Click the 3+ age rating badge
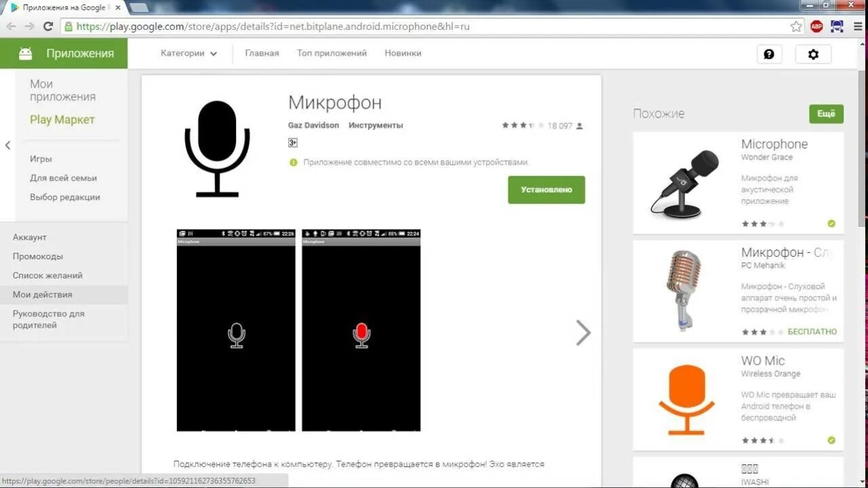Image resolution: width=868 pixels, height=488 pixels. pos(293,142)
